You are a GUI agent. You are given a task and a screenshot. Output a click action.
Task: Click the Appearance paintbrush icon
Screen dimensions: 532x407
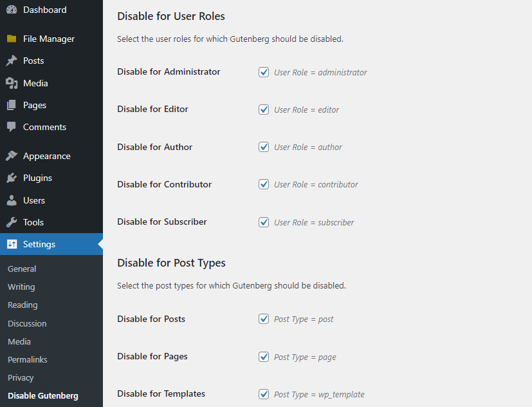[x=12, y=156]
